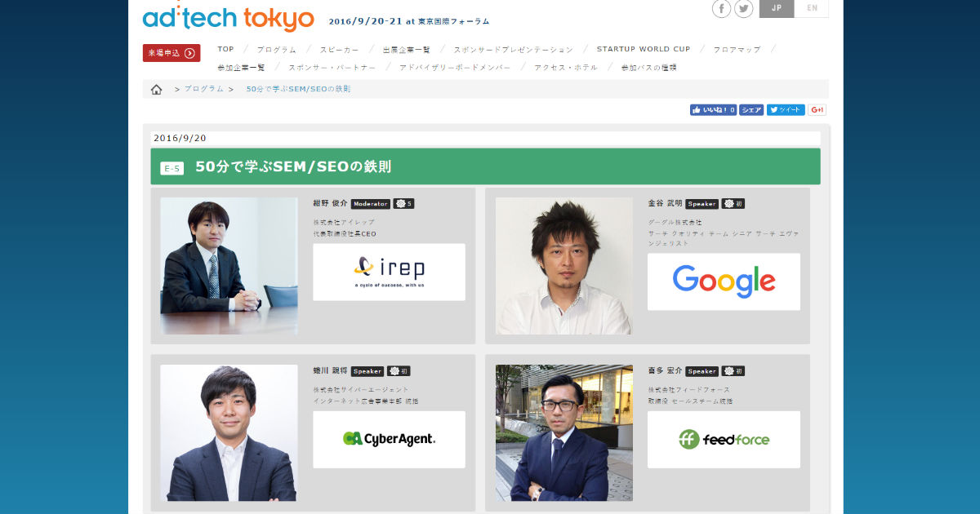Open the スポンサードプレゼンテーション menu item
This screenshot has width=980, height=514.
[x=513, y=50]
